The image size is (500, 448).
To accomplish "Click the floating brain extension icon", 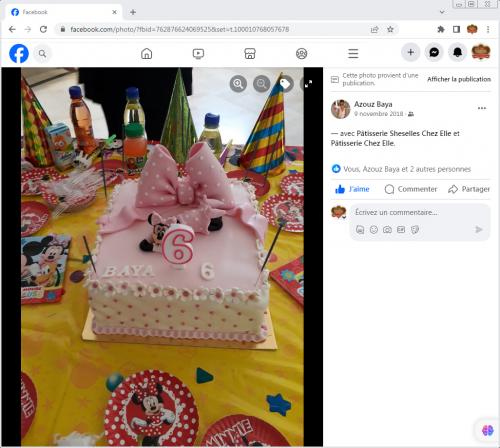I will click(487, 430).
